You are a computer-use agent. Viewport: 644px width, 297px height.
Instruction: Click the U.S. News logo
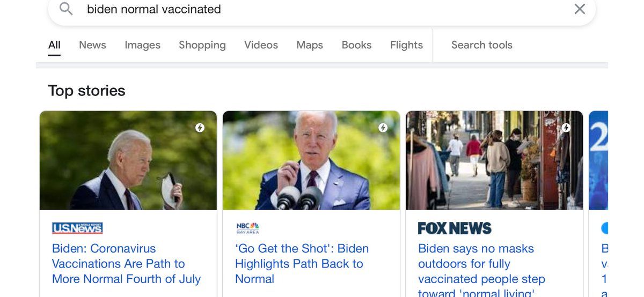77,228
